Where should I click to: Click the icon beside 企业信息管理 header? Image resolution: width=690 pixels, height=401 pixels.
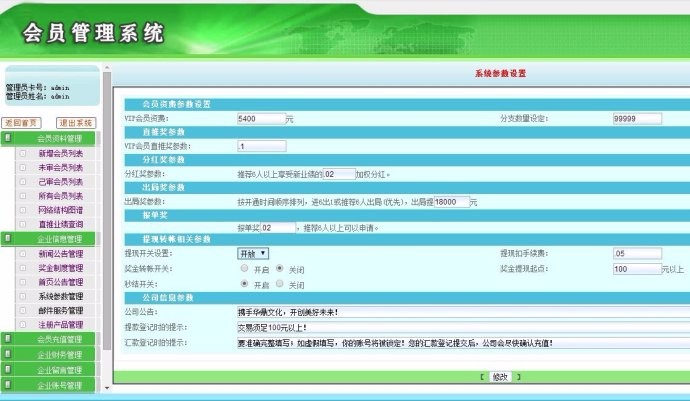click(x=7, y=239)
